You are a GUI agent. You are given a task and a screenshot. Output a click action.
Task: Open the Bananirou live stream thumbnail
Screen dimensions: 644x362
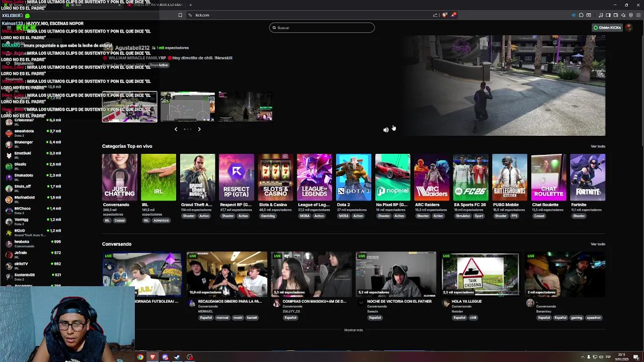click(x=565, y=274)
